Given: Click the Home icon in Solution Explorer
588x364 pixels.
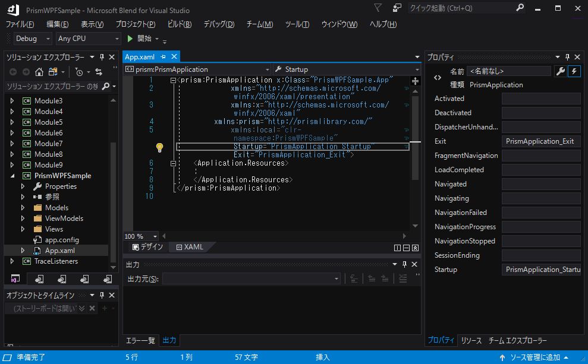Looking at the screenshot, I should click(x=39, y=71).
